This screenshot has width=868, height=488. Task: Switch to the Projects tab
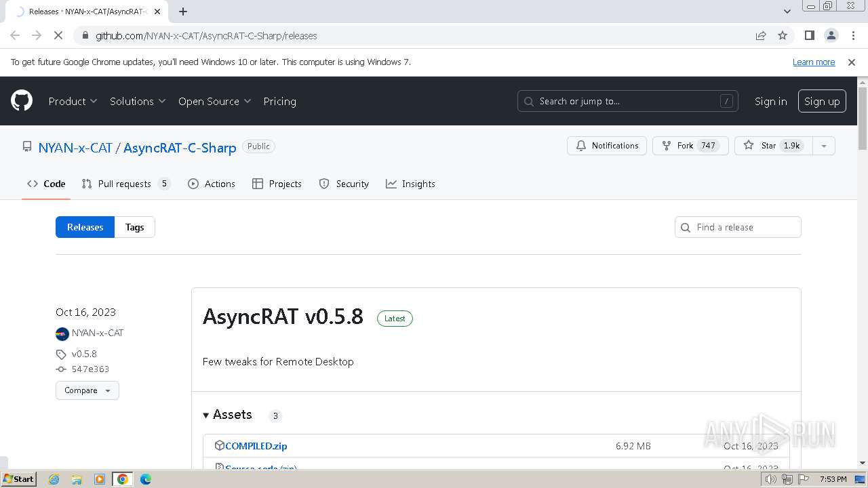click(277, 184)
